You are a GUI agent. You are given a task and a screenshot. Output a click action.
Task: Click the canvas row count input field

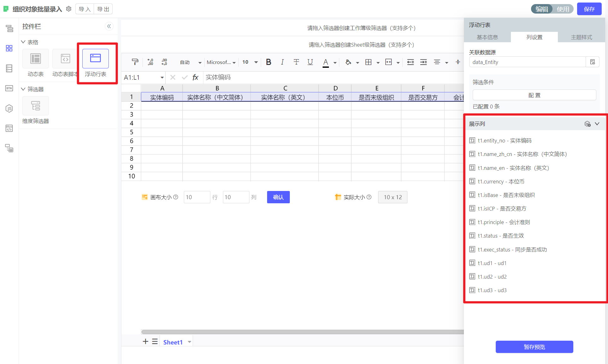tap(196, 197)
